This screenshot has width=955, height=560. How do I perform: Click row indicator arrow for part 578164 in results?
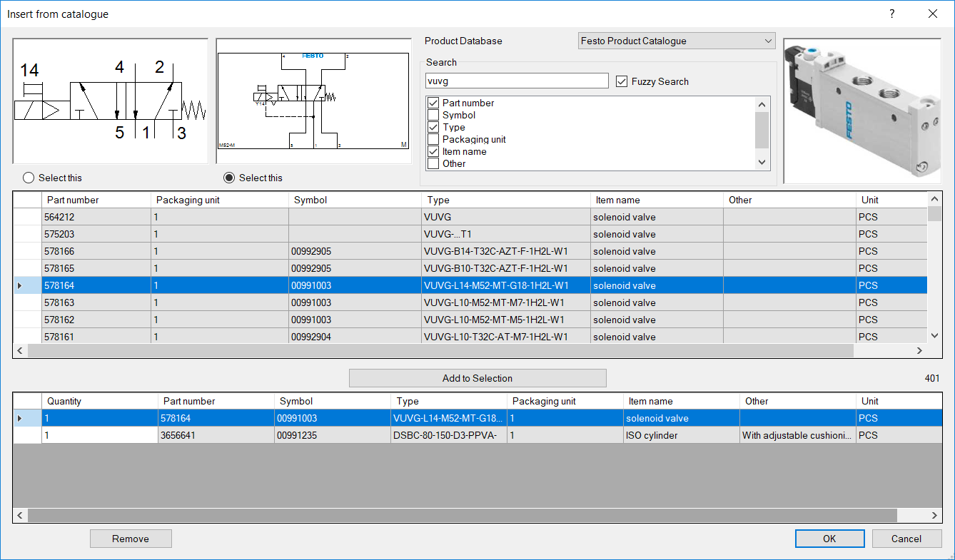[x=20, y=285]
